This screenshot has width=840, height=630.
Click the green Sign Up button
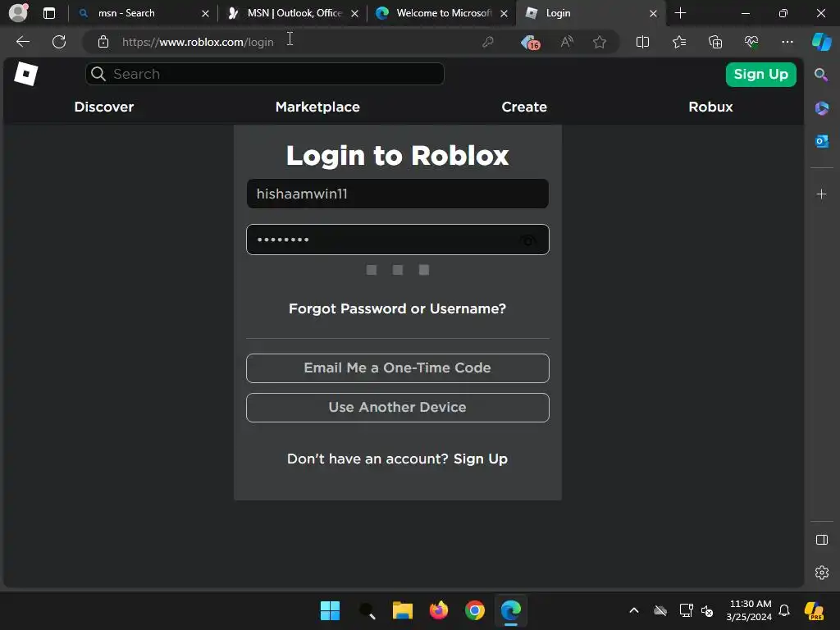tap(760, 74)
